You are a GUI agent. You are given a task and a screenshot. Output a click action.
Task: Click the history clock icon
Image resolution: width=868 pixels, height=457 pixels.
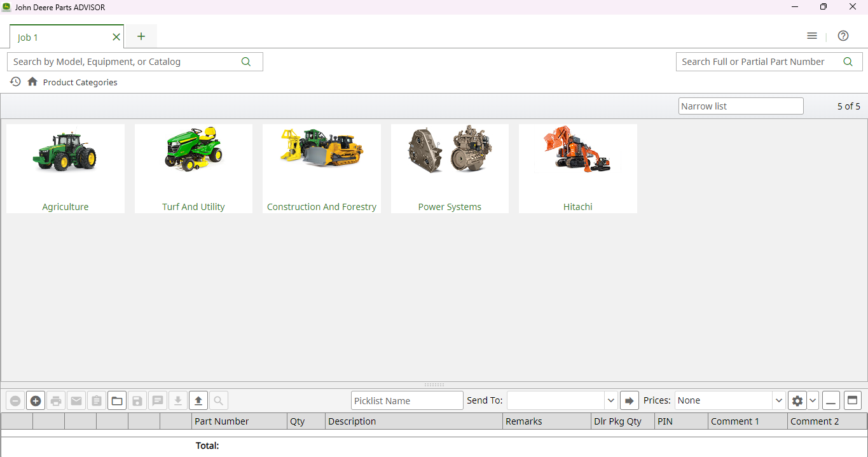tap(15, 82)
